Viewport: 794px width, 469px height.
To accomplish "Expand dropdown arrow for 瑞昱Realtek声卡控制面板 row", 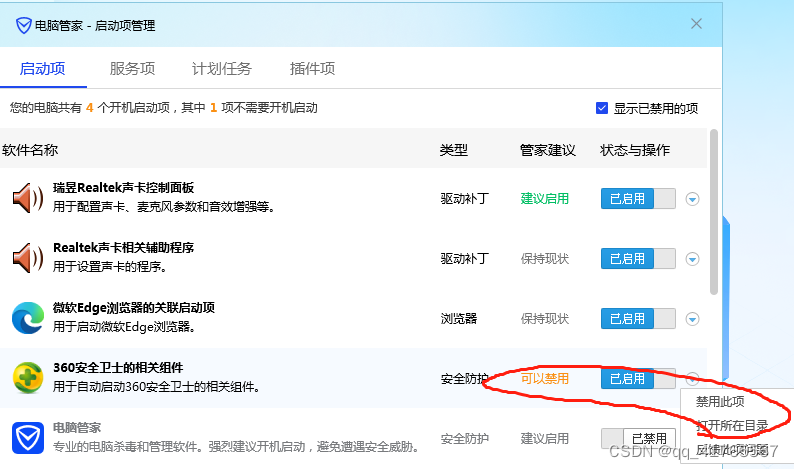I will pos(692,199).
